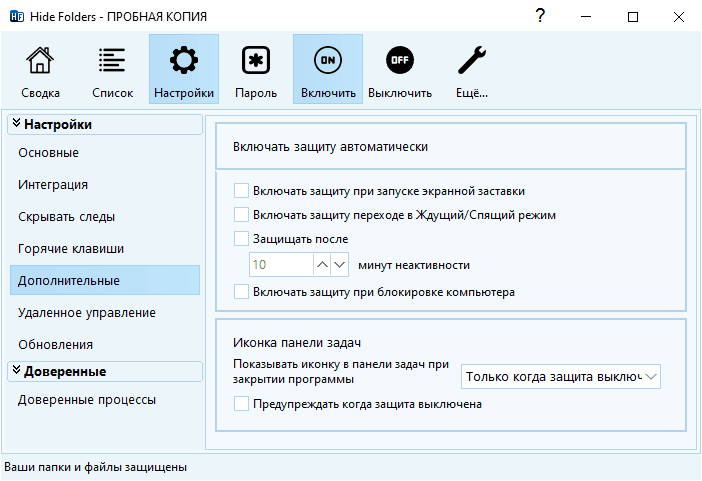Select Основные in the sidebar
Viewport: 702px width, 481px height.
point(105,153)
